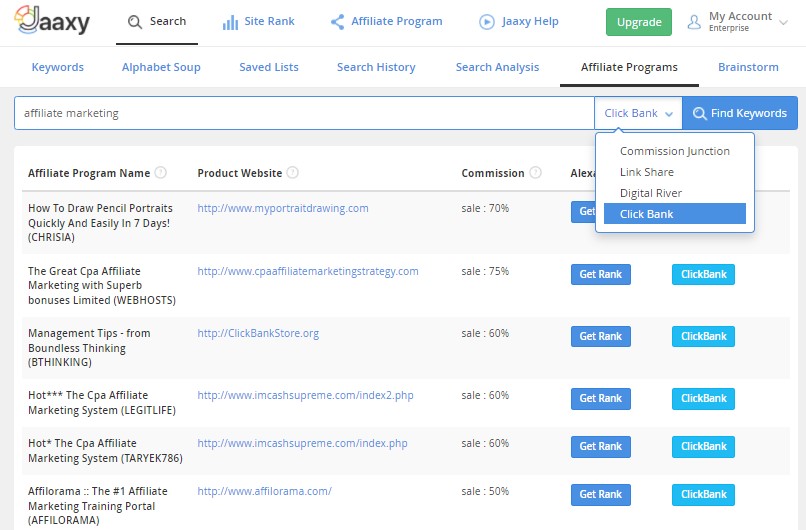
Task: Open the Jaaxy Help nav link
Action: point(519,22)
